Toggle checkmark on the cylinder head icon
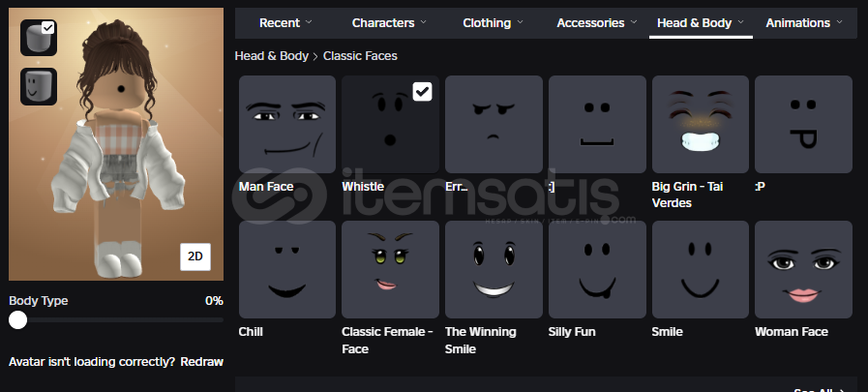Image resolution: width=868 pixels, height=392 pixels. pyautogui.click(x=48, y=27)
